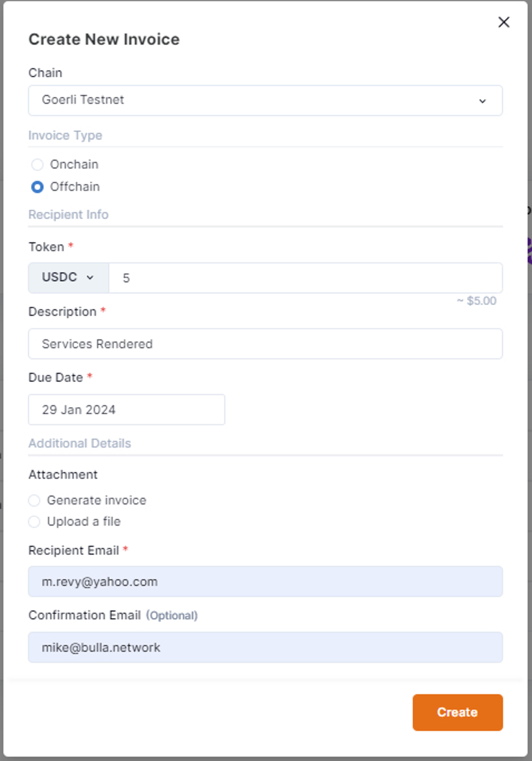Click the Invoice Type section heading
Image resolution: width=532 pixels, height=761 pixels.
[x=65, y=136]
